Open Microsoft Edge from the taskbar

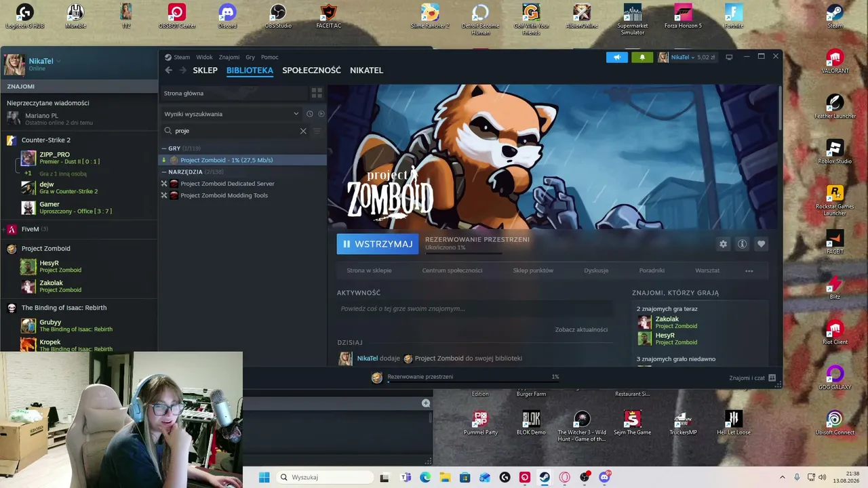425,477
